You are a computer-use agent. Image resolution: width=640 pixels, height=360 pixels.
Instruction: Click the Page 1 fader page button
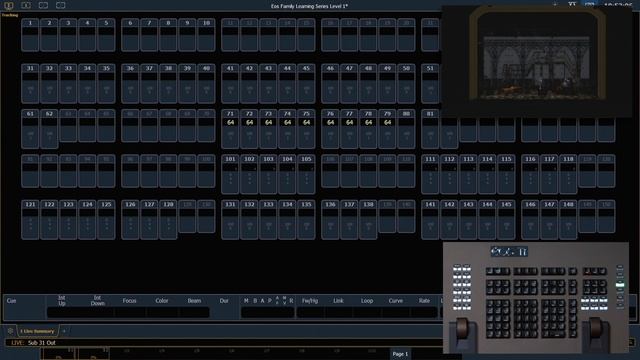pos(400,354)
